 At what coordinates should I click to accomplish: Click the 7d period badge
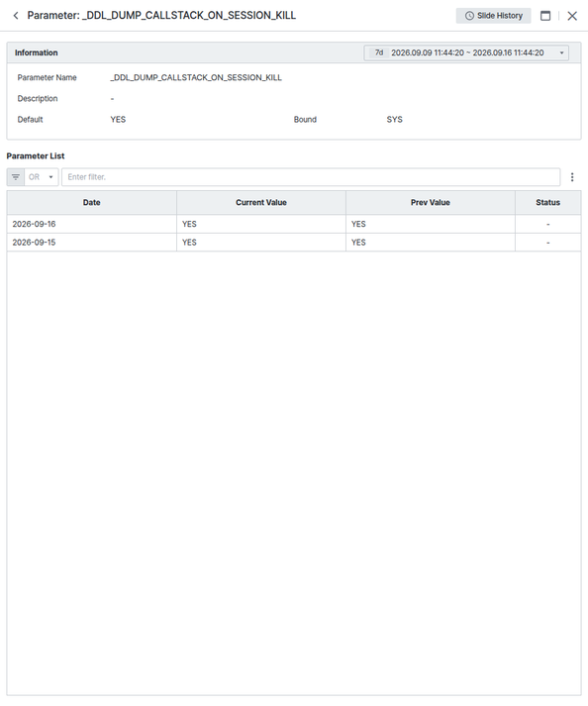pyautogui.click(x=379, y=52)
